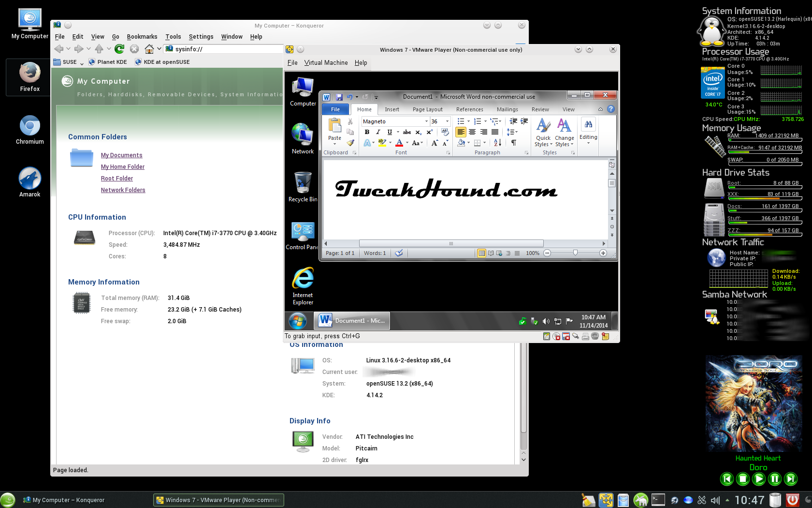Screen dimensions: 812x508
Task: Click the Undo icon in Word
Action: pos(349,97)
